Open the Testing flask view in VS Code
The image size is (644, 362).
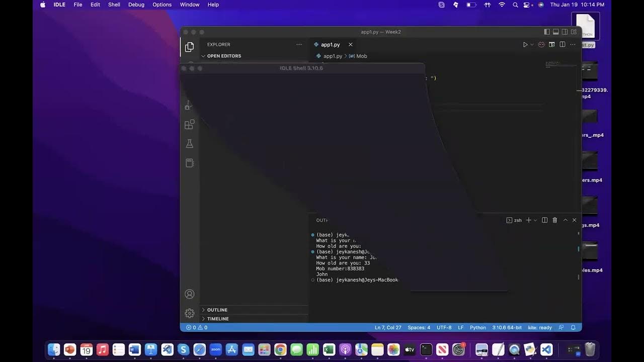[x=189, y=144]
